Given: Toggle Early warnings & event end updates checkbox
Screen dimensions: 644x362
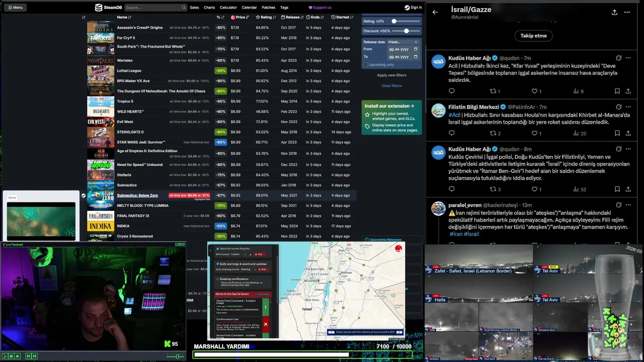Looking at the screenshot, I should pyautogui.click(x=217, y=264).
